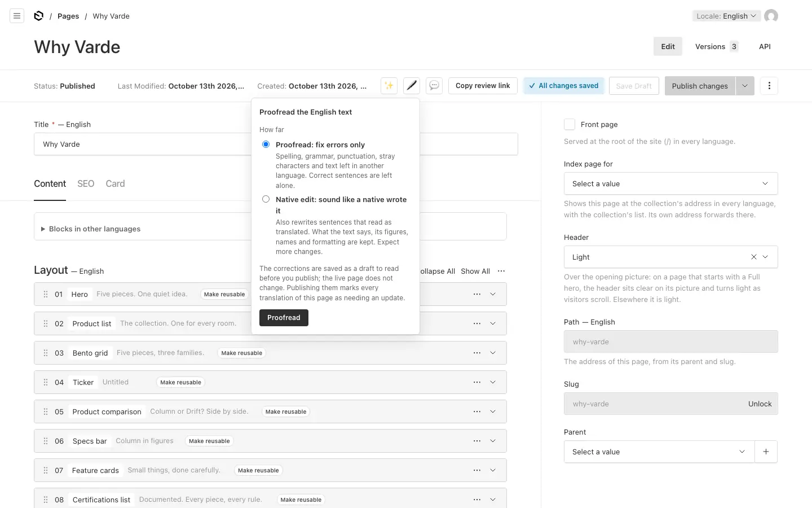Open the 'Index page for' dropdown
Screen dimensions: 812x508
[670, 183]
